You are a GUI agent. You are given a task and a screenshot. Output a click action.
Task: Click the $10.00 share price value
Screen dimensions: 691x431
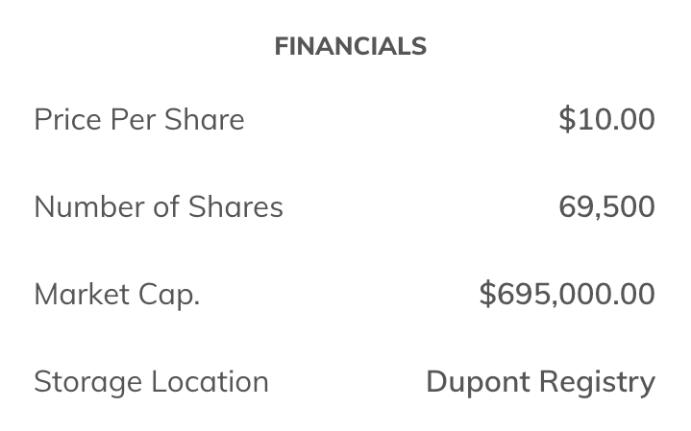click(x=606, y=120)
